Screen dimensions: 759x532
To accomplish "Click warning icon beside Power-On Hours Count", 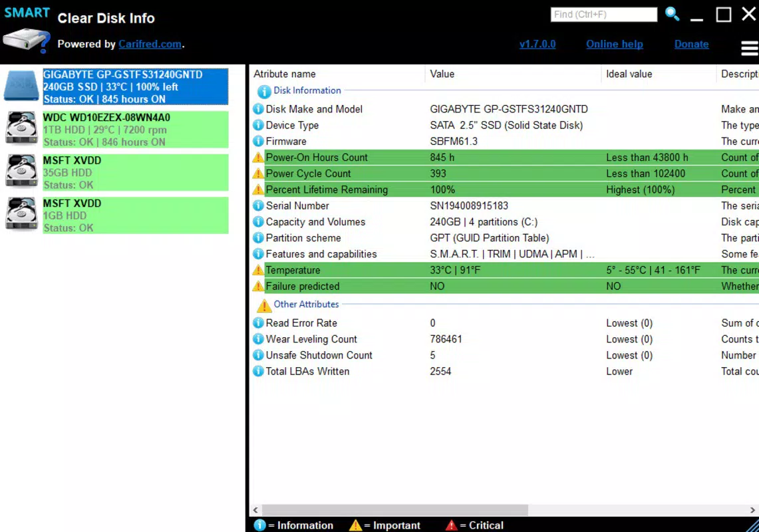I will (x=259, y=158).
